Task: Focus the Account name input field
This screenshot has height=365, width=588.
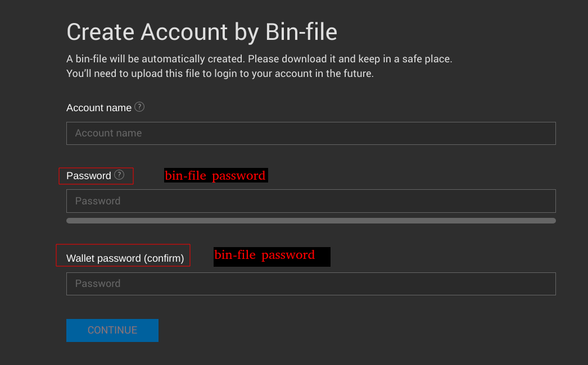Action: tap(311, 133)
